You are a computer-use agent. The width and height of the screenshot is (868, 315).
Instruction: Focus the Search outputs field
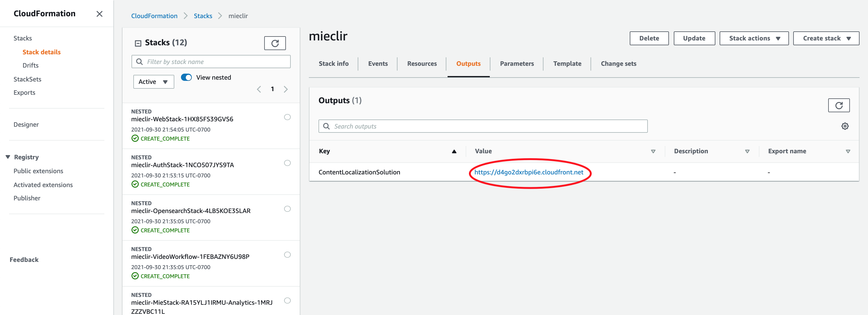pyautogui.click(x=483, y=126)
